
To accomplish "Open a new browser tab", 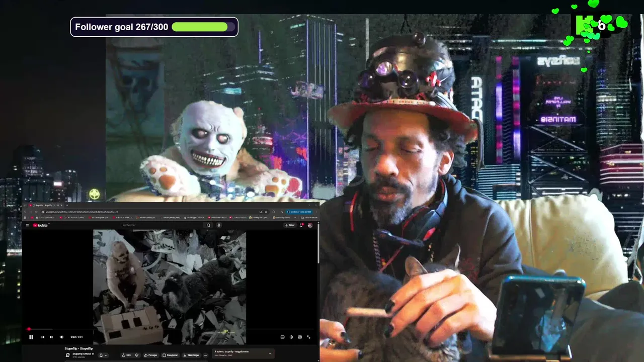I will 67,205.
